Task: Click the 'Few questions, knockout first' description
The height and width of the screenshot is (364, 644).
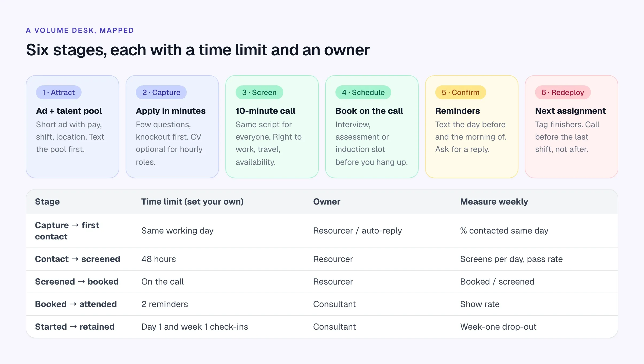Action: [169, 143]
